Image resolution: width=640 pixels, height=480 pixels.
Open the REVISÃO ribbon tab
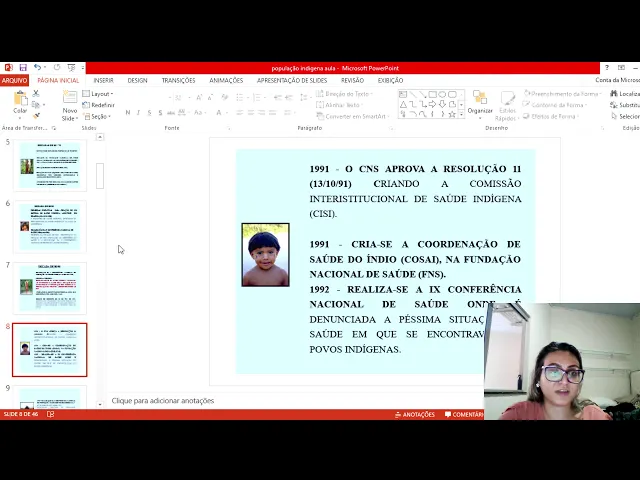coord(352,80)
